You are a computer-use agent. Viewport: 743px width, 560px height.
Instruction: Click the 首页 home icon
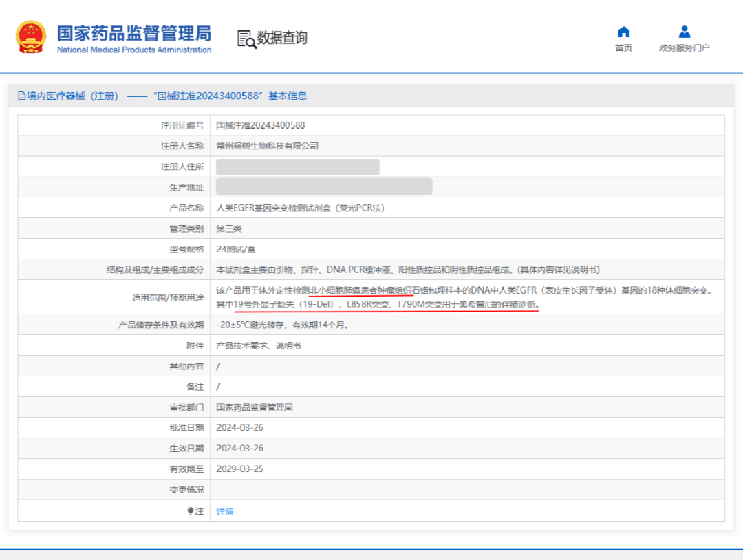tap(623, 32)
